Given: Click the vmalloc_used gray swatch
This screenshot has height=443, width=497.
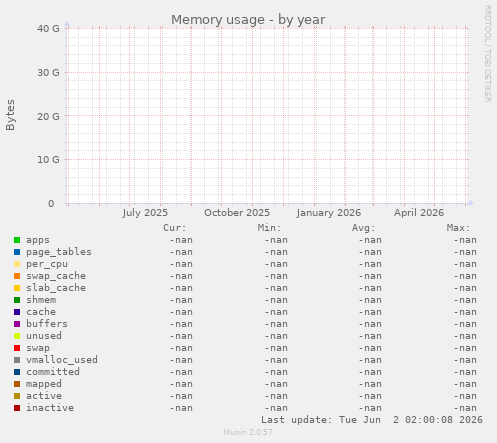Looking at the screenshot, I should tap(17, 360).
